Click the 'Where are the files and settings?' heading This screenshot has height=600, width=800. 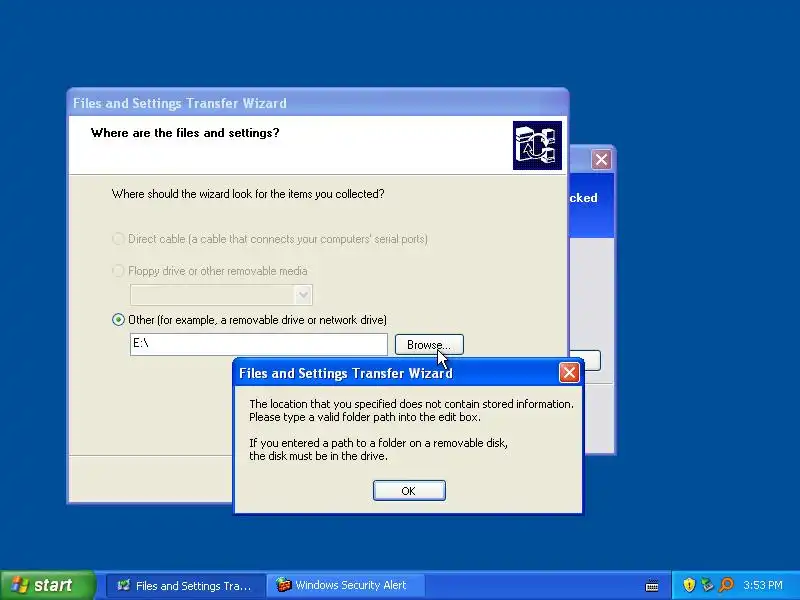pyautogui.click(x=185, y=133)
